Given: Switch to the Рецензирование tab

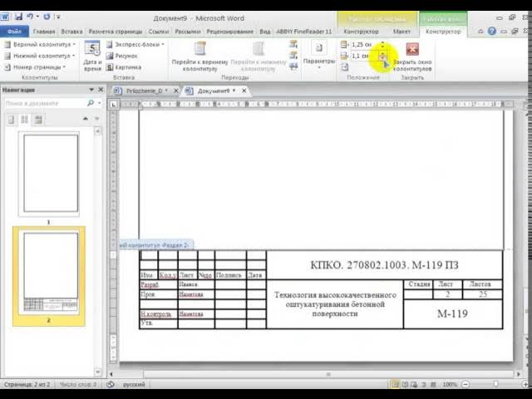Looking at the screenshot, I should [229, 32].
